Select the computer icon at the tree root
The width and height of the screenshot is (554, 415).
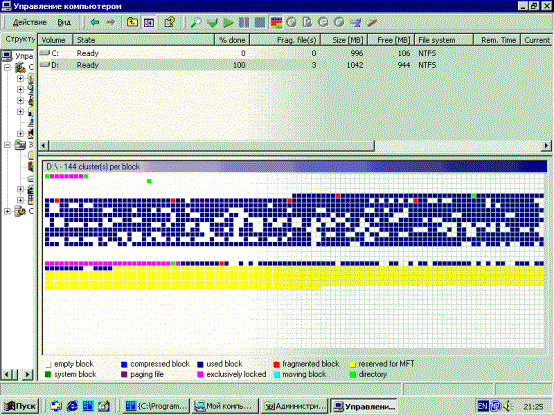pos(6,56)
